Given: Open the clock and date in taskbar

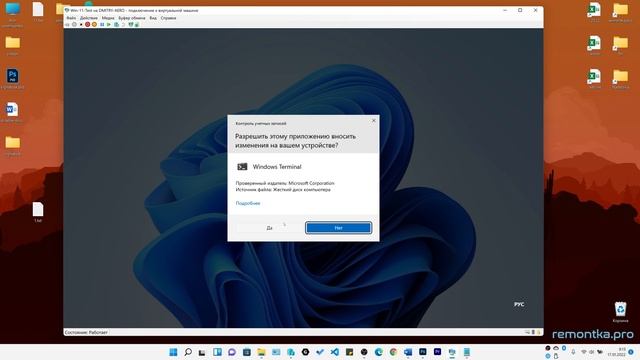Looking at the screenshot, I should coord(617,352).
